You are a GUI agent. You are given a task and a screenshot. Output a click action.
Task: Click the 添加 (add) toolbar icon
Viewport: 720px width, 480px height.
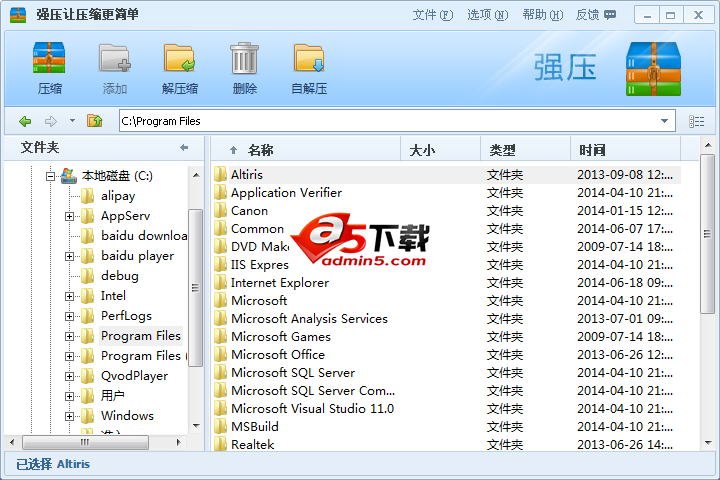coord(114,57)
